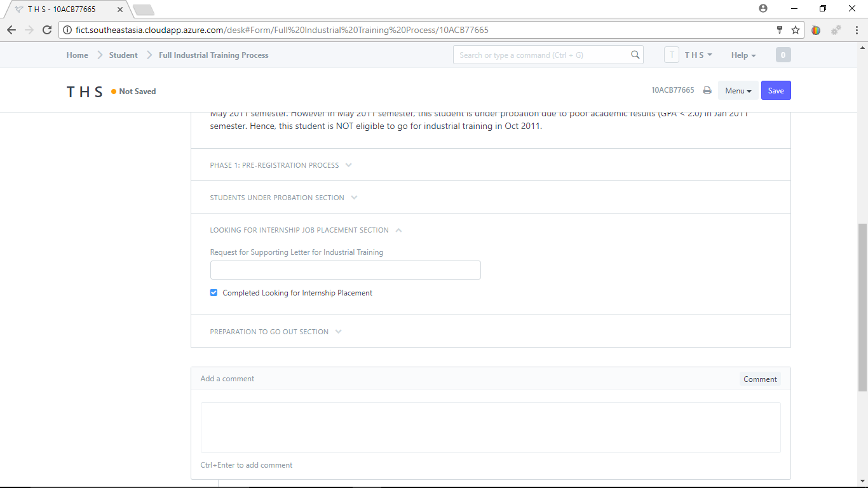This screenshot has width=868, height=488.
Task: Click the printer icon next to 10ACB77665
Action: [707, 91]
